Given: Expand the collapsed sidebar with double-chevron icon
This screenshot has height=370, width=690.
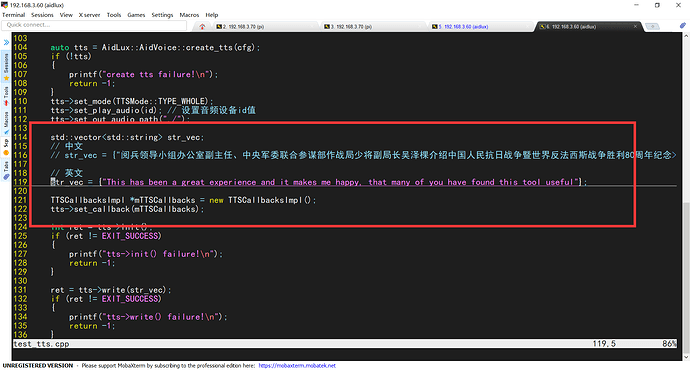Looking at the screenshot, I should pyautogui.click(x=6, y=42).
